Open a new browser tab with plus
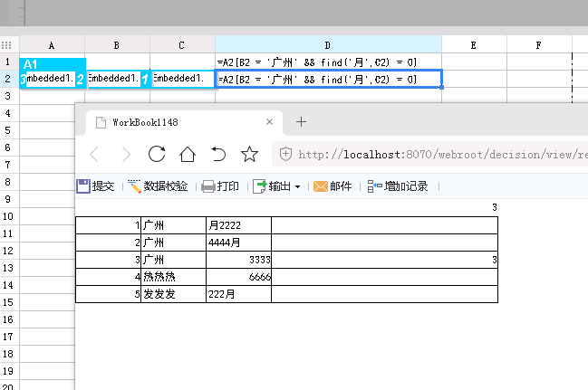Viewport: 588px width, 390px height. pos(301,122)
